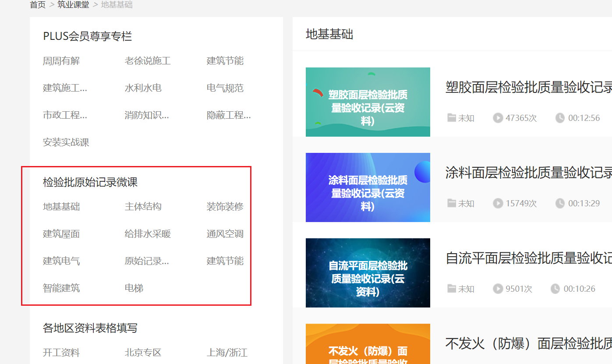Image resolution: width=612 pixels, height=364 pixels.
Task: Open the blue 涂料面层 course thumbnail
Action: [368, 187]
